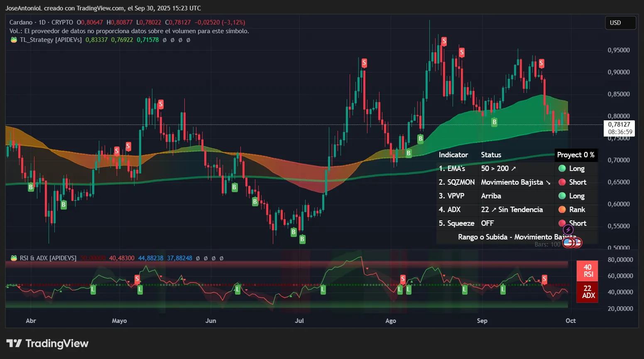
Task: Click the 0,78127 price label with countdown
Action: coord(619,128)
